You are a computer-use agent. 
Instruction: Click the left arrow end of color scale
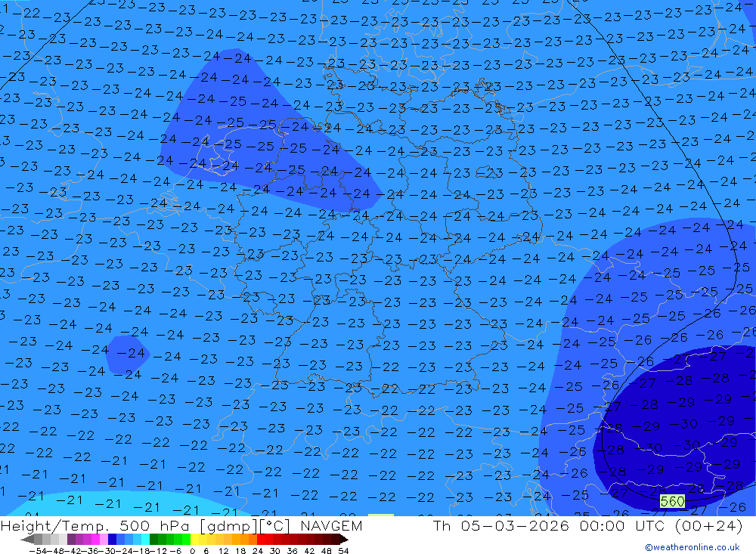pyautogui.click(x=27, y=539)
